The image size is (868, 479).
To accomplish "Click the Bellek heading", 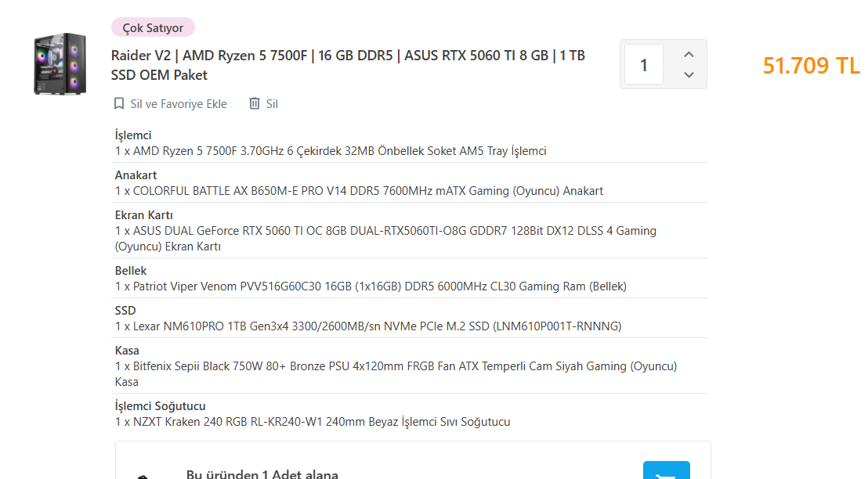I will (131, 271).
